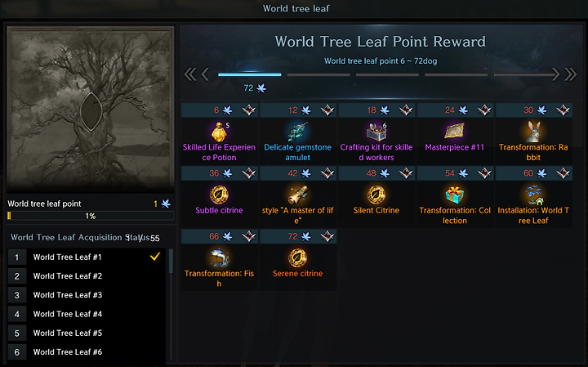Click the Transformation: Collection gift box icon

[455, 195]
